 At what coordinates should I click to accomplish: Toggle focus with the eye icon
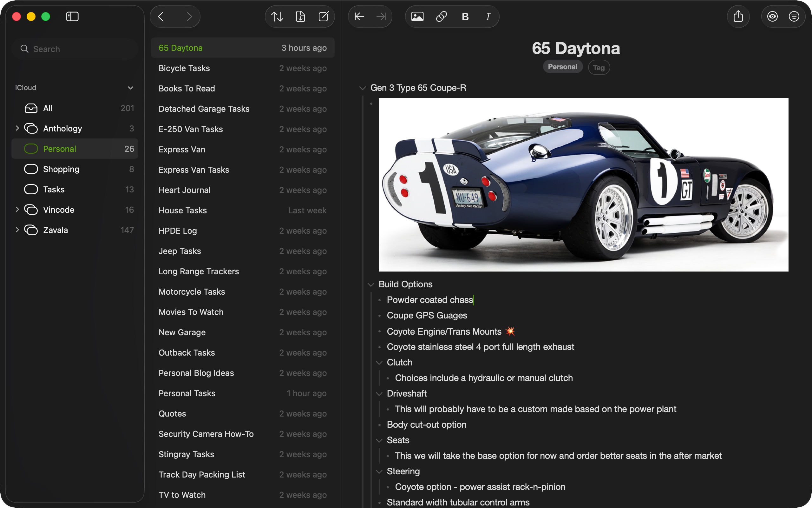tap(772, 17)
